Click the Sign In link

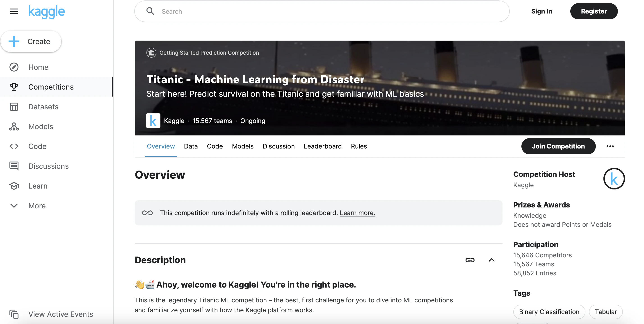pyautogui.click(x=541, y=11)
